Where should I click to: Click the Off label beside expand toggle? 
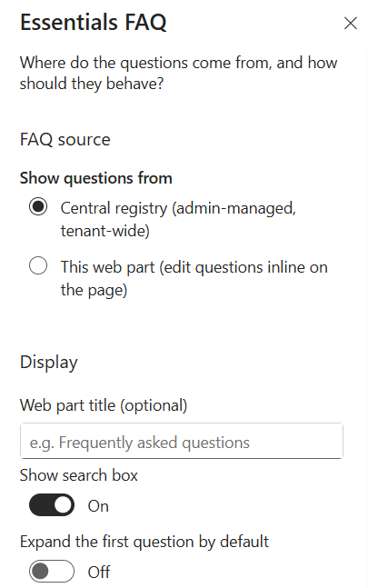tap(99, 572)
